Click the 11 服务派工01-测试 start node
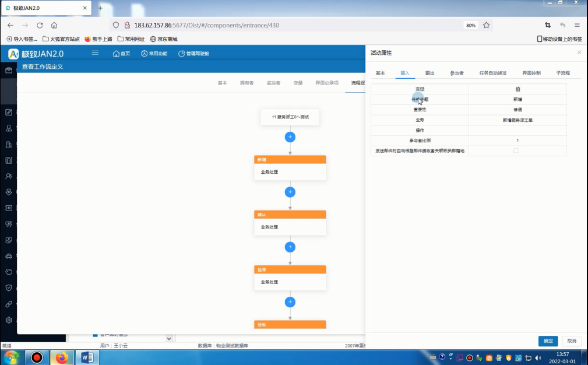This screenshot has width=588, height=365. (x=290, y=117)
